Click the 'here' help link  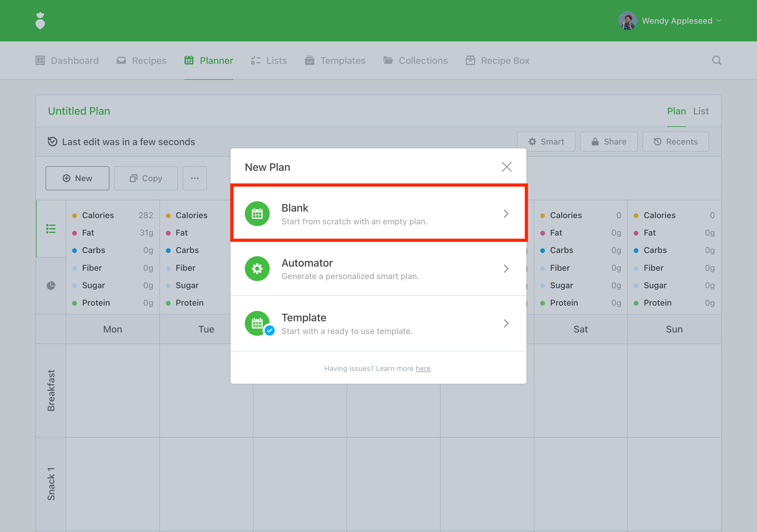[x=423, y=369]
